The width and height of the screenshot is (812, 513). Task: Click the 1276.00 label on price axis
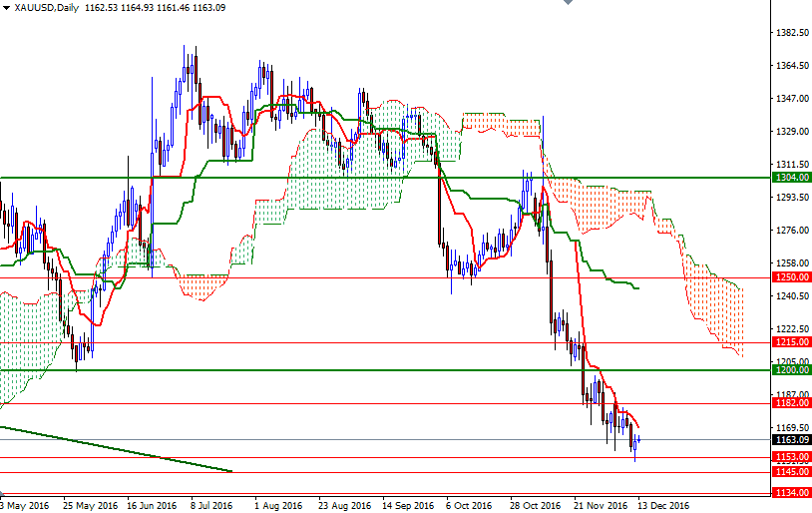tap(791, 231)
